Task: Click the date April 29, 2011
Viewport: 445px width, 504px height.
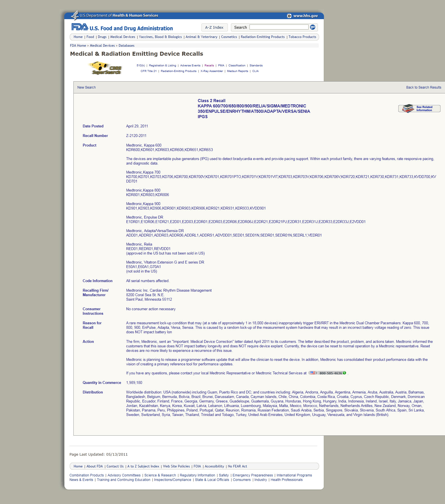Action: [137, 126]
